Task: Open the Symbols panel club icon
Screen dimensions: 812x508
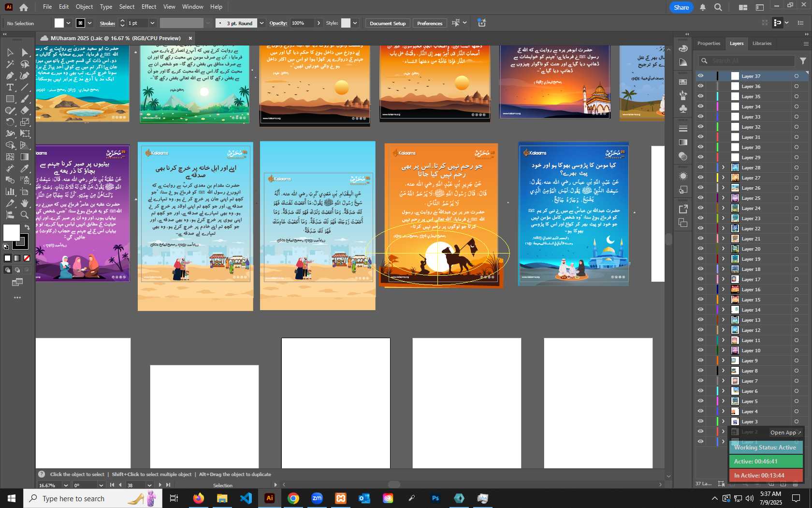Action: (x=683, y=109)
